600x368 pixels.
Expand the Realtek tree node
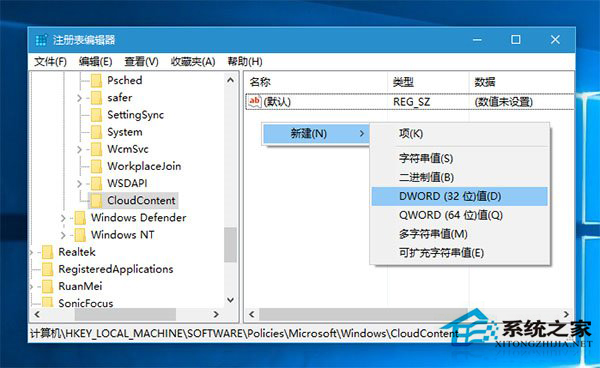tap(32, 252)
